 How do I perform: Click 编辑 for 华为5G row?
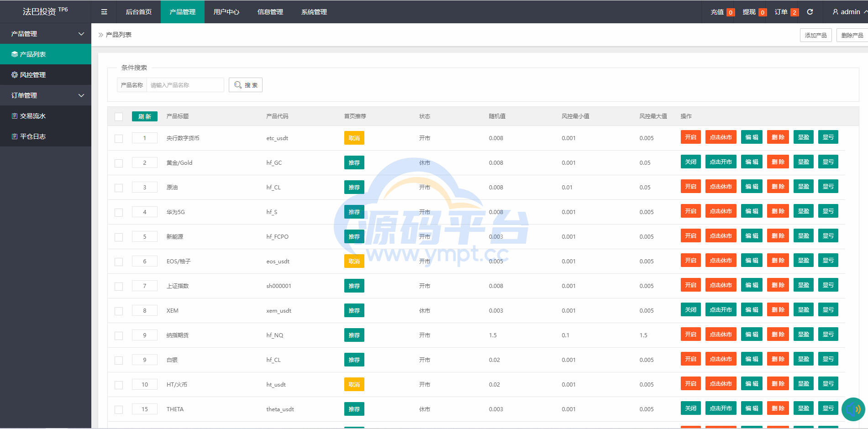(x=752, y=211)
